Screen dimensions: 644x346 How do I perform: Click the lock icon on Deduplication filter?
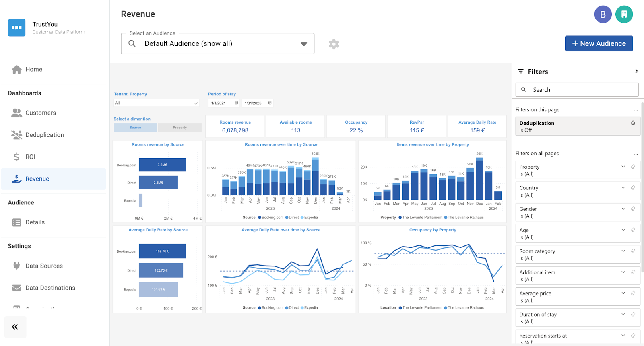633,123
